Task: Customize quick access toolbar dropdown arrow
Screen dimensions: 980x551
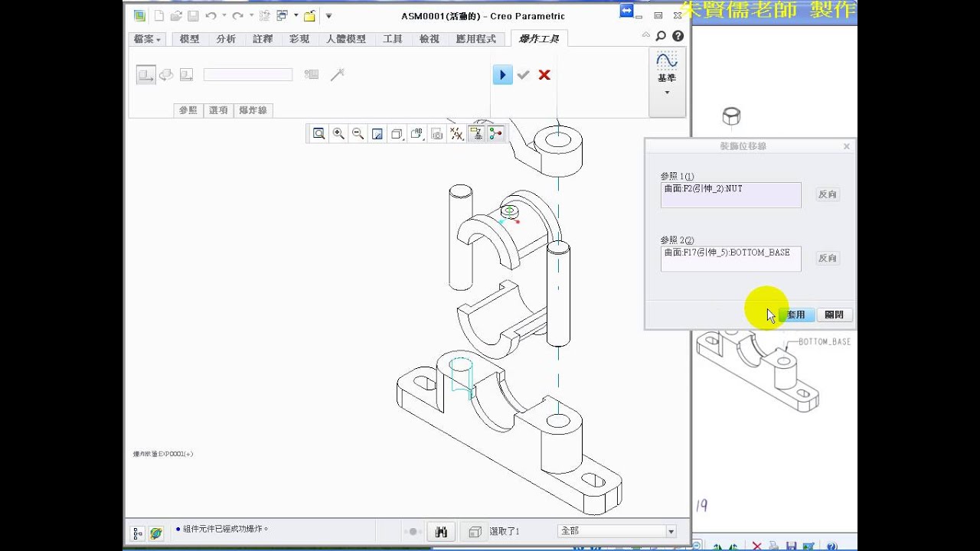Action: click(x=328, y=16)
